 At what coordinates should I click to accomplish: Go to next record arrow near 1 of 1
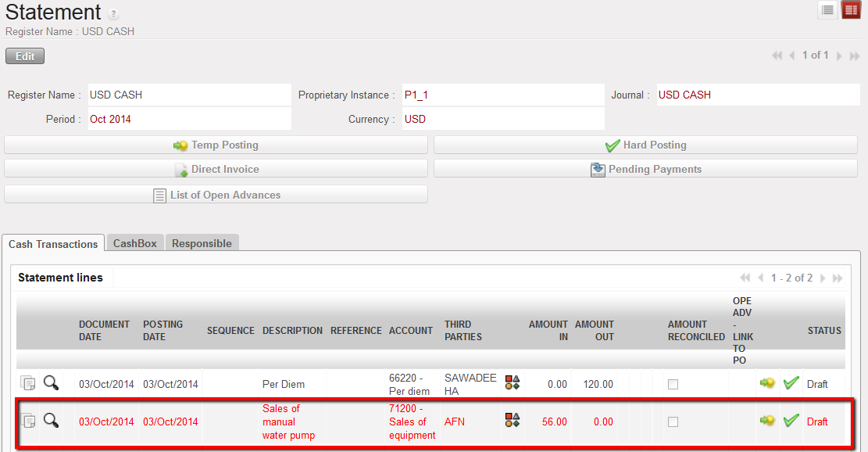pos(839,56)
